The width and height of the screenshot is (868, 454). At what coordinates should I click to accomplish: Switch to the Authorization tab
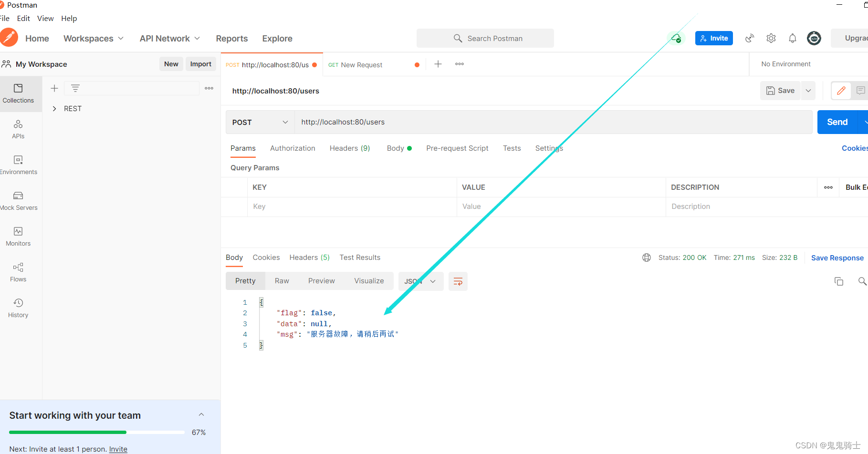pos(293,148)
